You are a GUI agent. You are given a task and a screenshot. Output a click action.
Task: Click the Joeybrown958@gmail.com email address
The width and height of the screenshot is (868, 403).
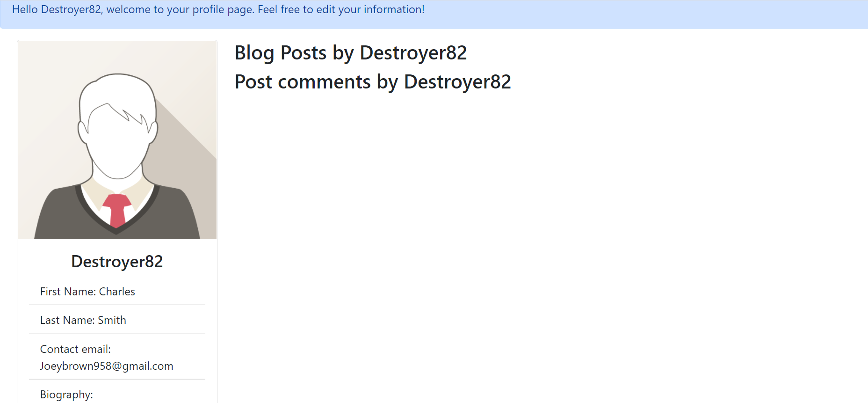[107, 366]
